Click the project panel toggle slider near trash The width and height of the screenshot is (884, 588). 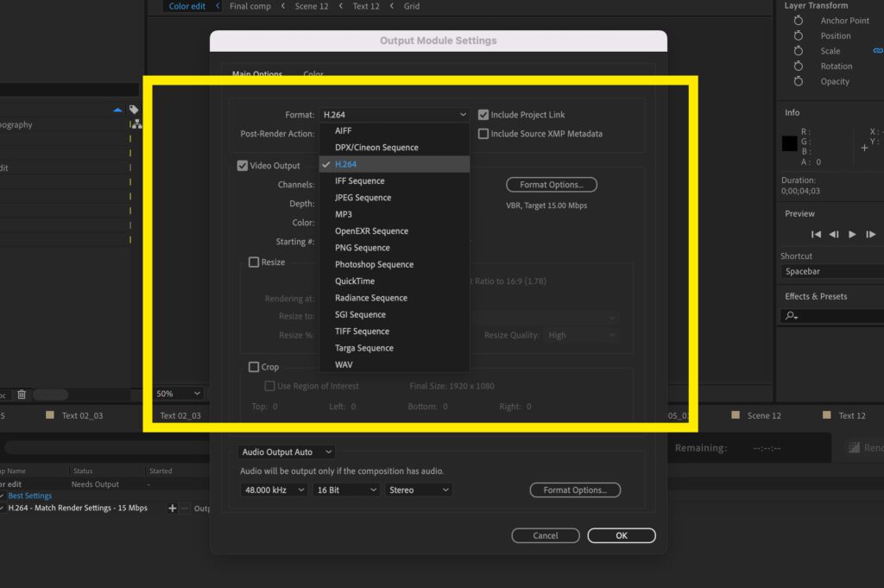click(50, 395)
